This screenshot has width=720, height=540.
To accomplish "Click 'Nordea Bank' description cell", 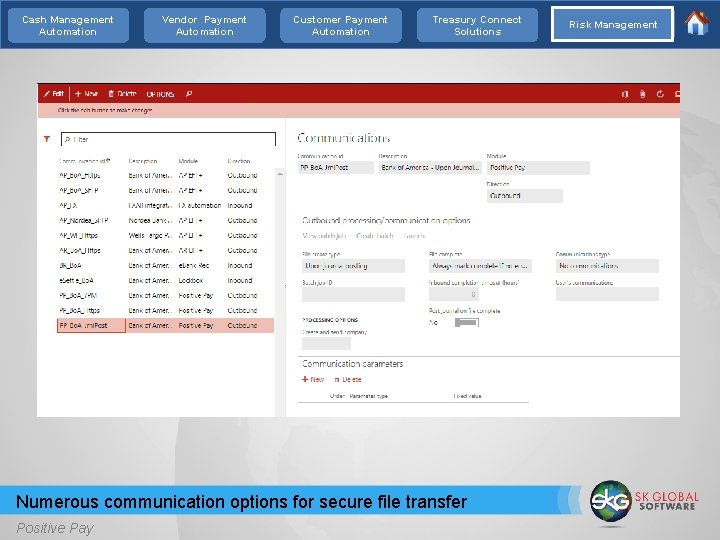I will point(150,220).
